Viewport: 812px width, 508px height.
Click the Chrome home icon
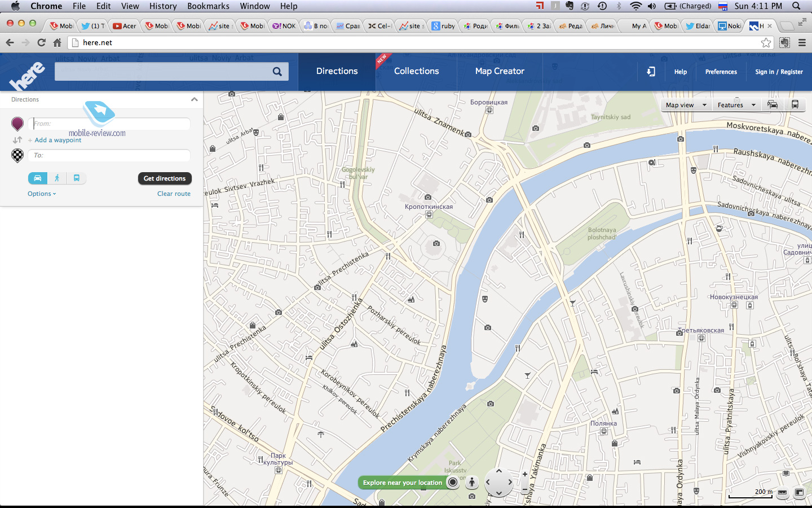pos(57,42)
